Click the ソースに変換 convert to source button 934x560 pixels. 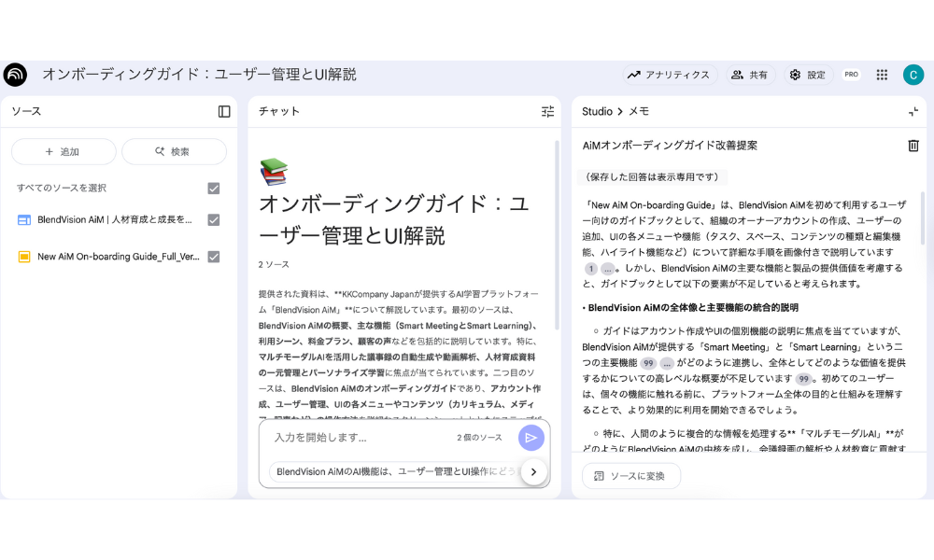(x=630, y=476)
